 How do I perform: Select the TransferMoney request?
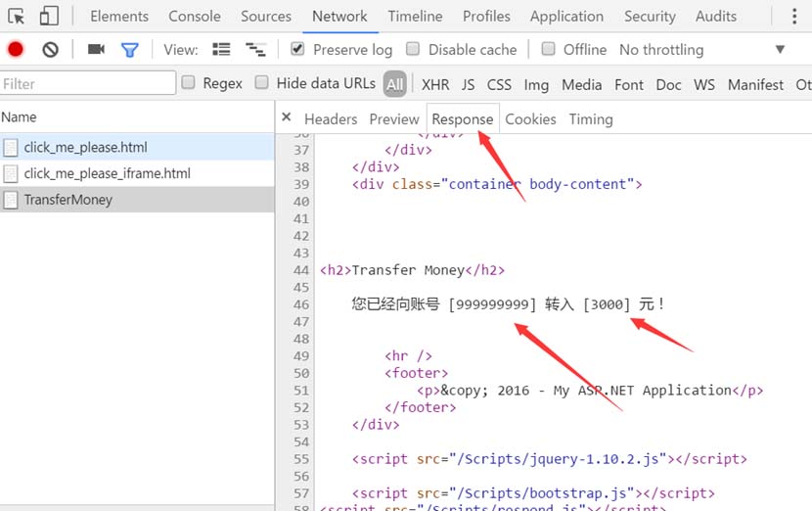[x=137, y=200]
